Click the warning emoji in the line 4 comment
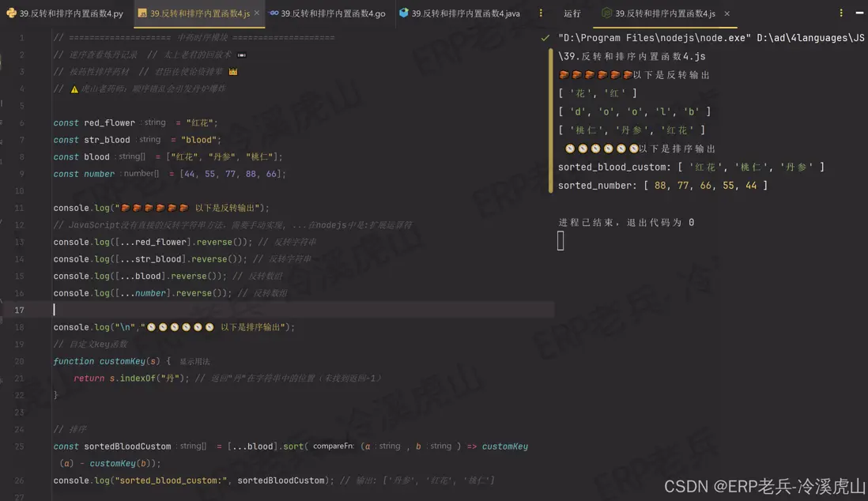Image resolution: width=868 pixels, height=501 pixels. coord(74,89)
